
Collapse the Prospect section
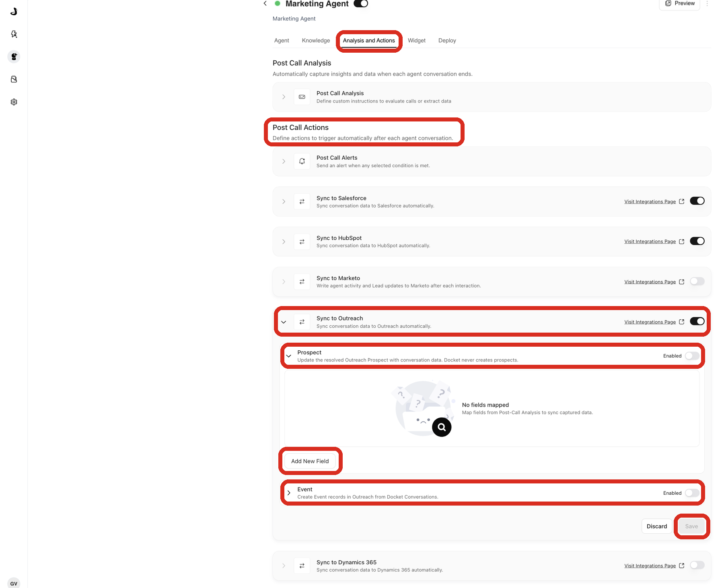(x=289, y=356)
